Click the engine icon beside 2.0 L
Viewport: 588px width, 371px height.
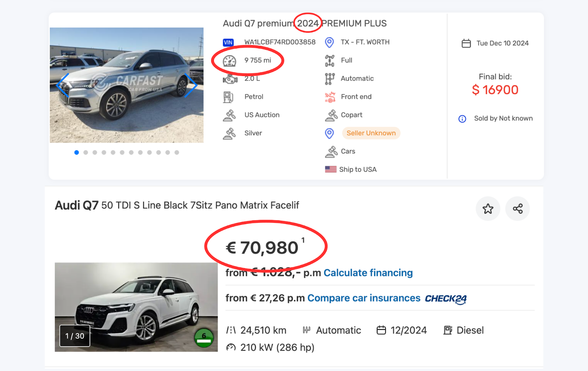click(230, 79)
